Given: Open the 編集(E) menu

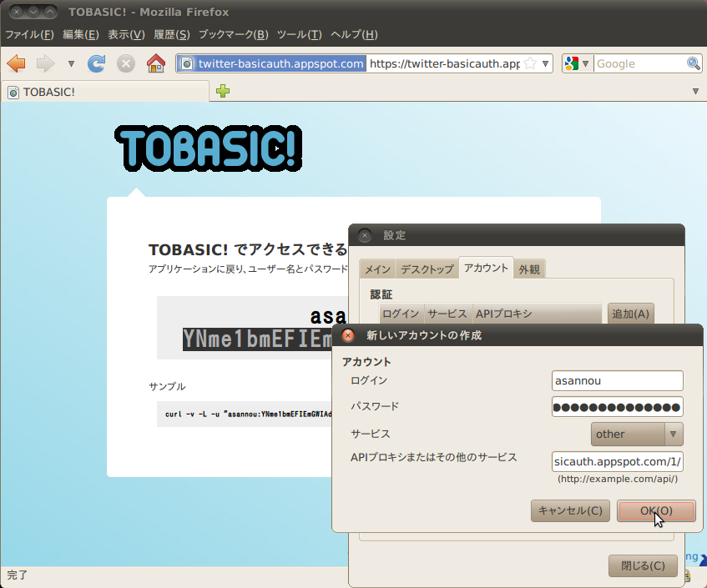Looking at the screenshot, I should 81,35.
